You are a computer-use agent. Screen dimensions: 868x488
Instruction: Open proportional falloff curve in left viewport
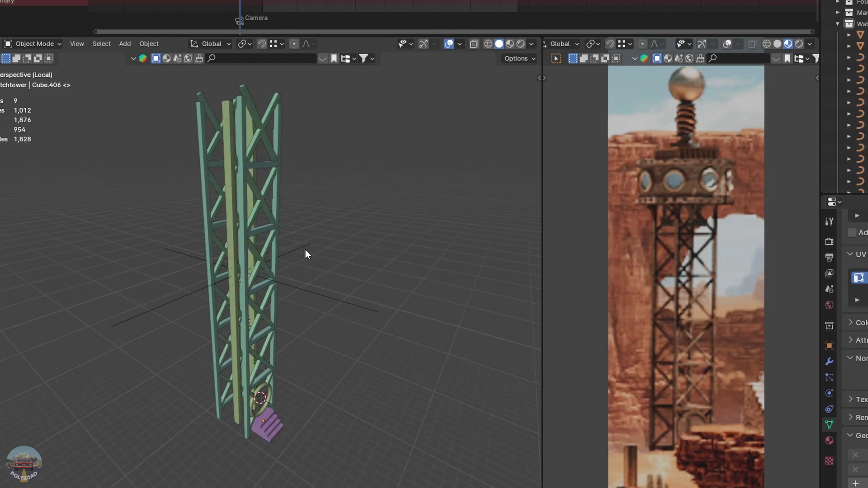click(x=309, y=44)
